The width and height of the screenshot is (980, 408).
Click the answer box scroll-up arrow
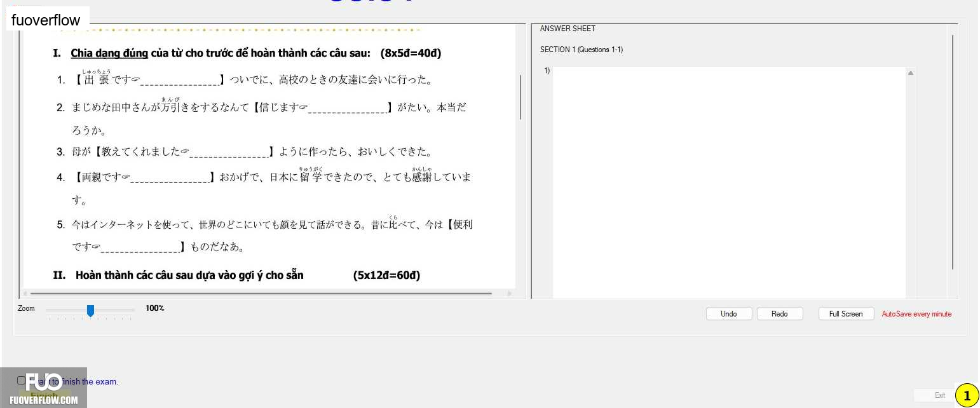coord(911,73)
